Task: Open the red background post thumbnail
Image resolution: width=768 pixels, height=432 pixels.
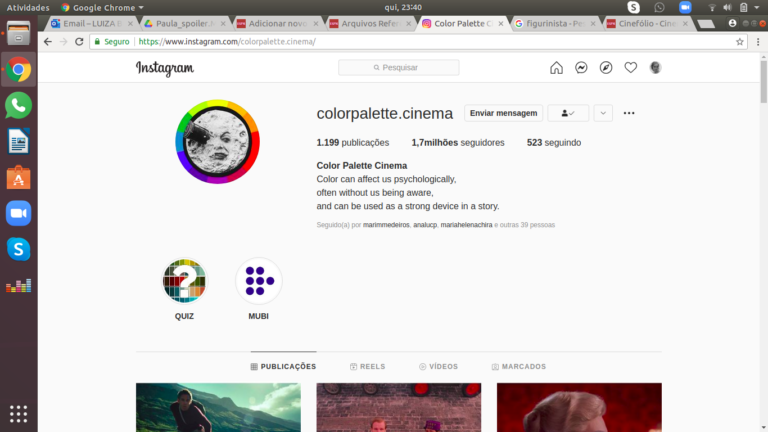Action: (579, 408)
